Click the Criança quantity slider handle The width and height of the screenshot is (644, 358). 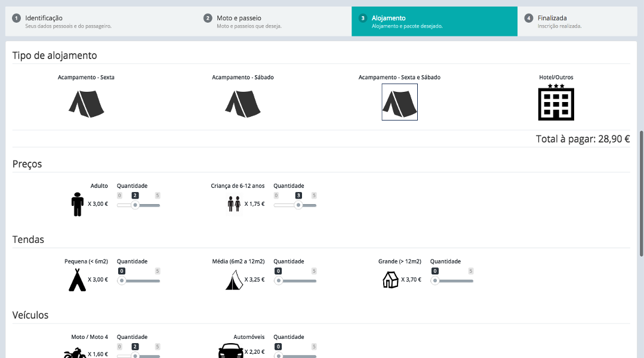[x=298, y=205]
